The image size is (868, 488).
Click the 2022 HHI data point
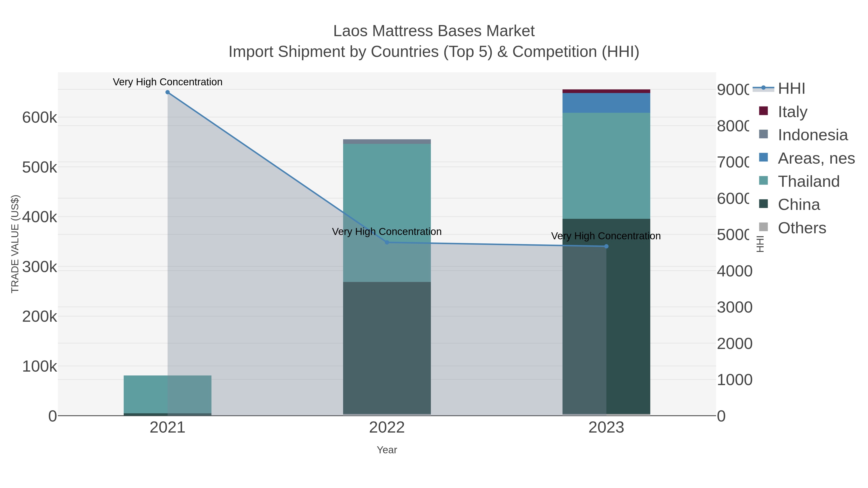[x=387, y=242]
